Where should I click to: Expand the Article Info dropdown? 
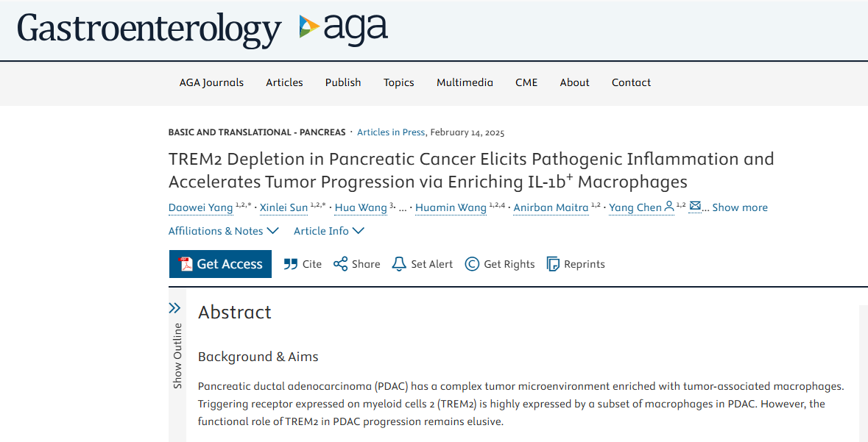[329, 231]
